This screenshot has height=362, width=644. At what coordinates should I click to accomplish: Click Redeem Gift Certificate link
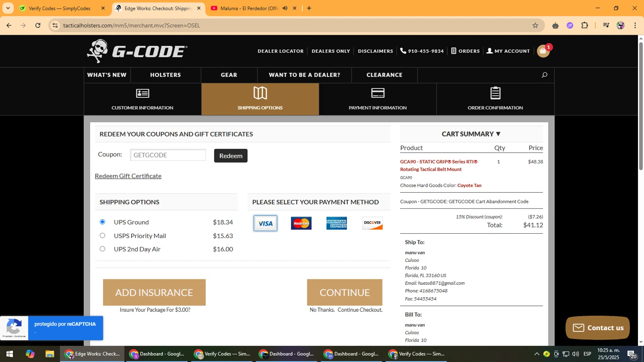click(x=128, y=176)
